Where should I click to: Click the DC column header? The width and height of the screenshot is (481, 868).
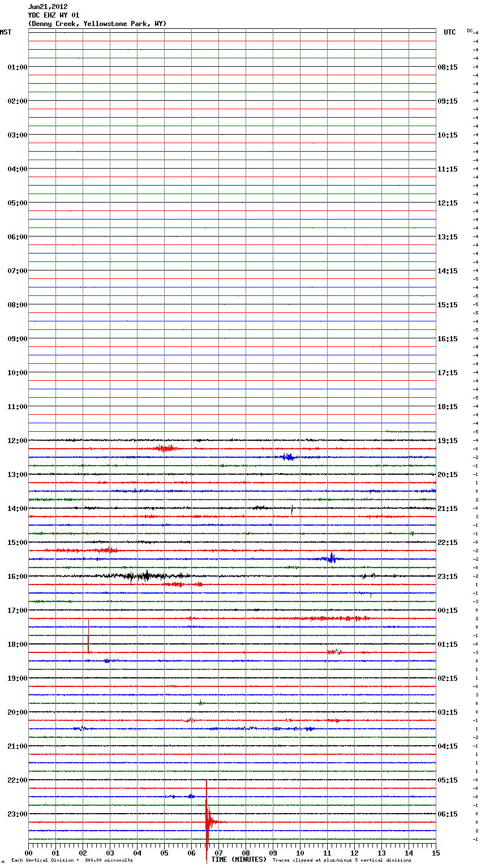[470, 31]
